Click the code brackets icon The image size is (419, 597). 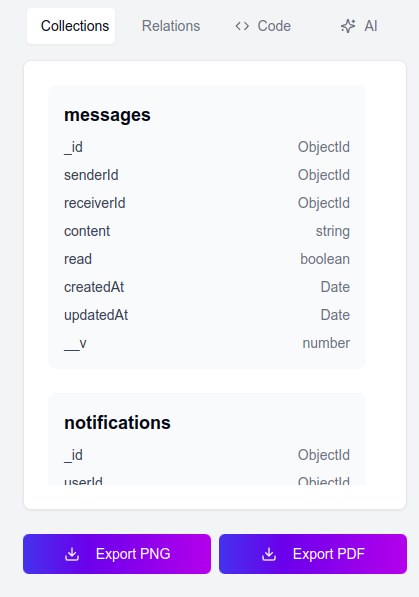[x=242, y=26]
